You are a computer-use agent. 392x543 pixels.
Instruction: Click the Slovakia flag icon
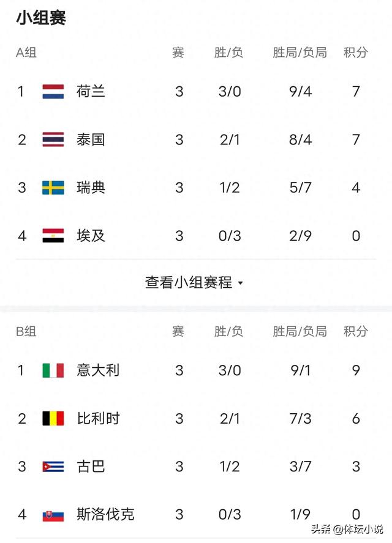[53, 516]
